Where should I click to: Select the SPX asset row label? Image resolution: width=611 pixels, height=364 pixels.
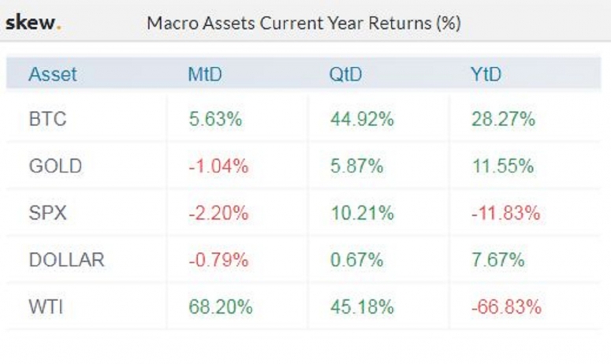[x=47, y=213]
